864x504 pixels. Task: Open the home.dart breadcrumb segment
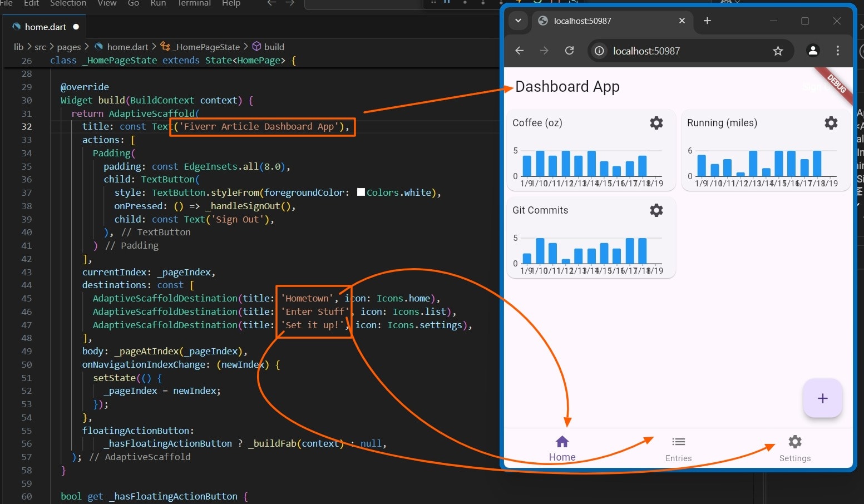pos(127,47)
